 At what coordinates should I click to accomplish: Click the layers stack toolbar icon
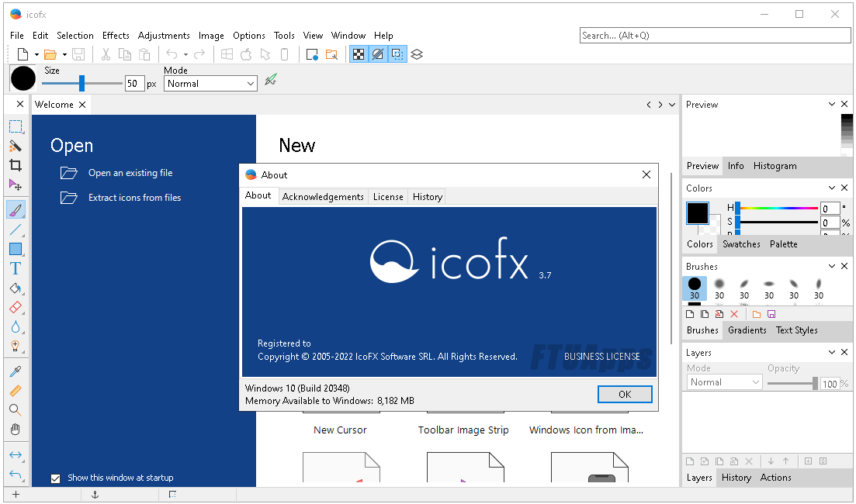[417, 54]
